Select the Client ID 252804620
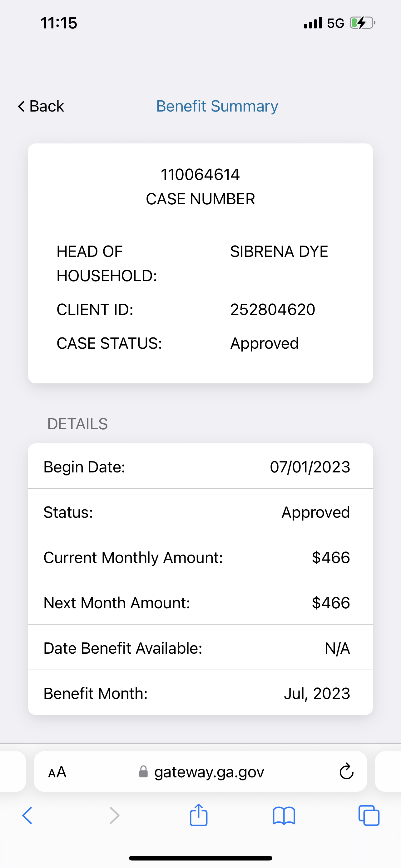401x868 pixels. tap(273, 309)
